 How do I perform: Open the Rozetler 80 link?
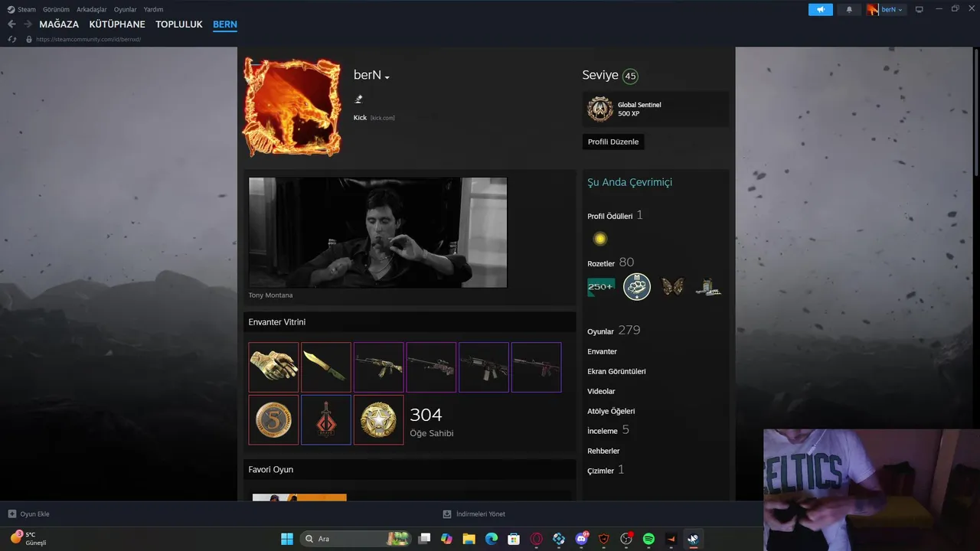(x=610, y=262)
